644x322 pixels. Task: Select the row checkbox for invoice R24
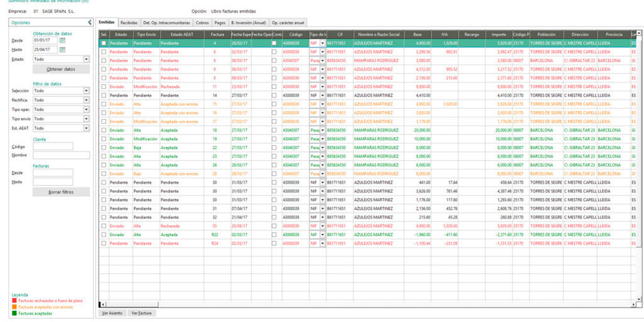[104, 243]
